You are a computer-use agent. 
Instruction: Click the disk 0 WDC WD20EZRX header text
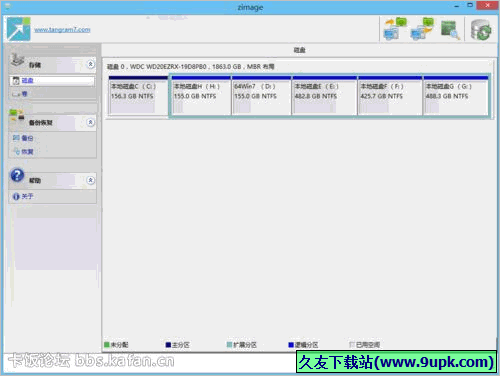[x=190, y=67]
